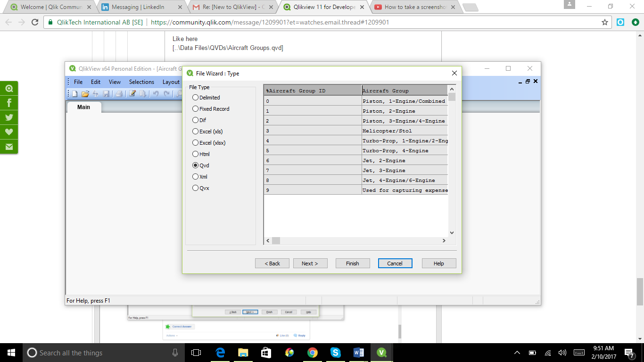This screenshot has width=644, height=362.
Task: Reload the browser page
Action: coord(34,22)
